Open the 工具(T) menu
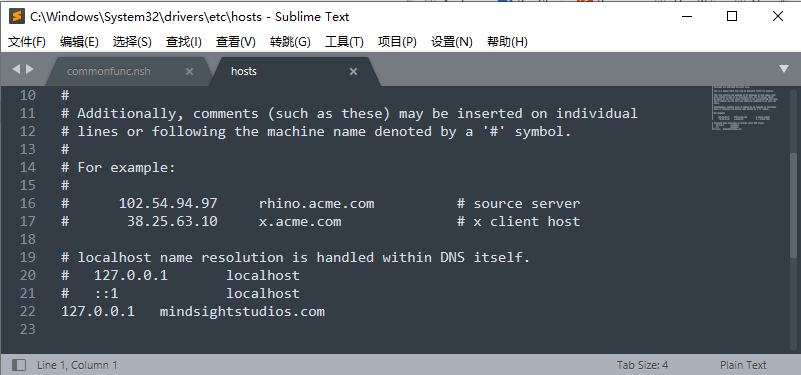801x375 pixels. click(344, 42)
